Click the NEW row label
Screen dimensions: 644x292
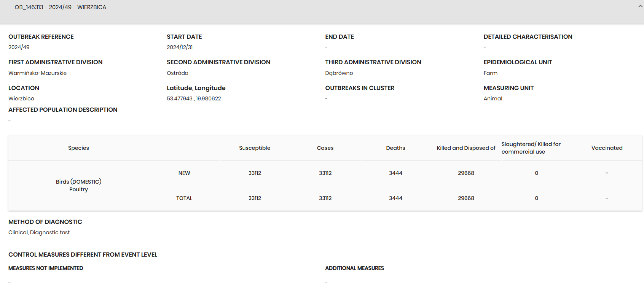184,173
